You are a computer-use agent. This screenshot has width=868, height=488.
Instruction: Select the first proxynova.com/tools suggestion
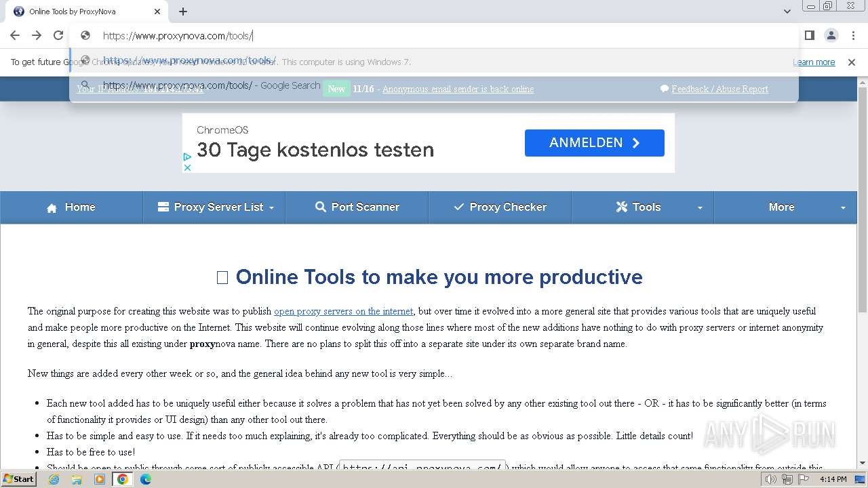click(434, 60)
